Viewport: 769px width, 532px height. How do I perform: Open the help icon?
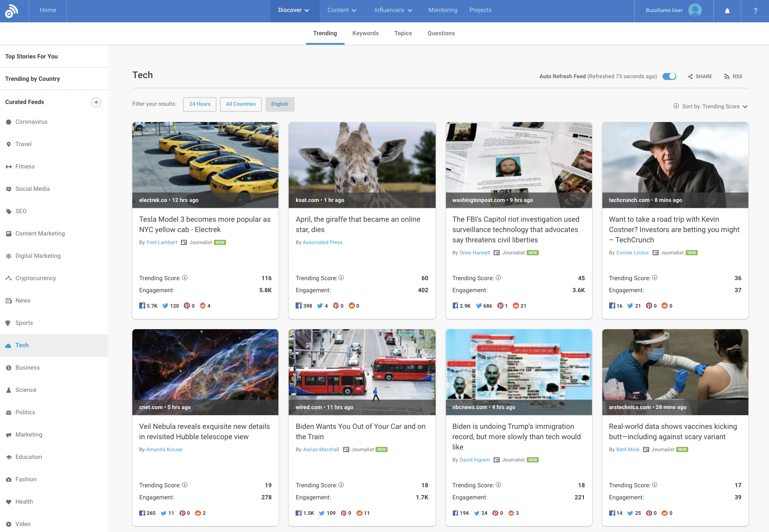tap(755, 10)
